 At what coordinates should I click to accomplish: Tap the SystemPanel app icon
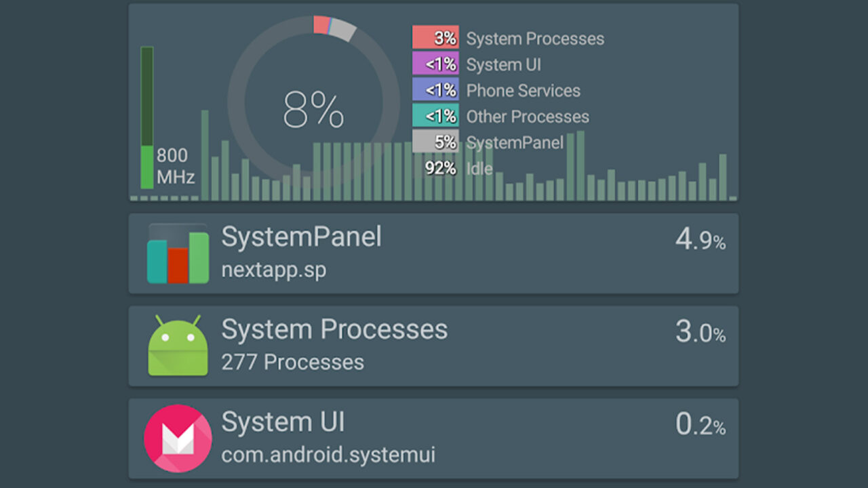tap(177, 251)
